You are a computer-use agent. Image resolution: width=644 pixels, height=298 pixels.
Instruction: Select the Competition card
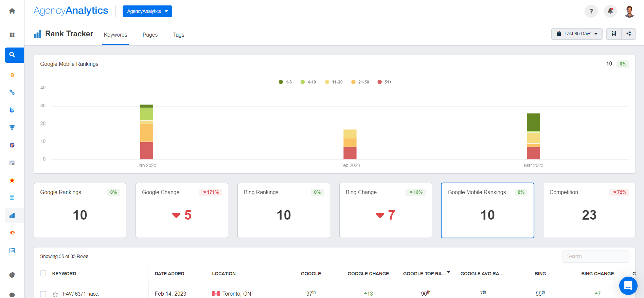tap(589, 210)
